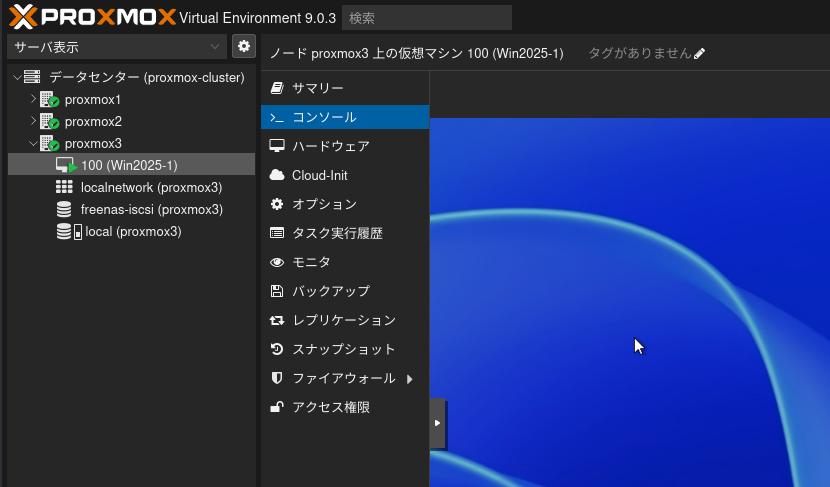Click the アクセス権限 unlock icon
This screenshot has height=487, width=830.
277,407
